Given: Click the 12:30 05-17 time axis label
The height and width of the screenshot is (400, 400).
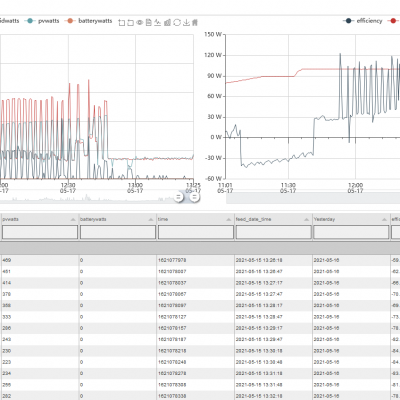Looking at the screenshot, I should 68,188.
